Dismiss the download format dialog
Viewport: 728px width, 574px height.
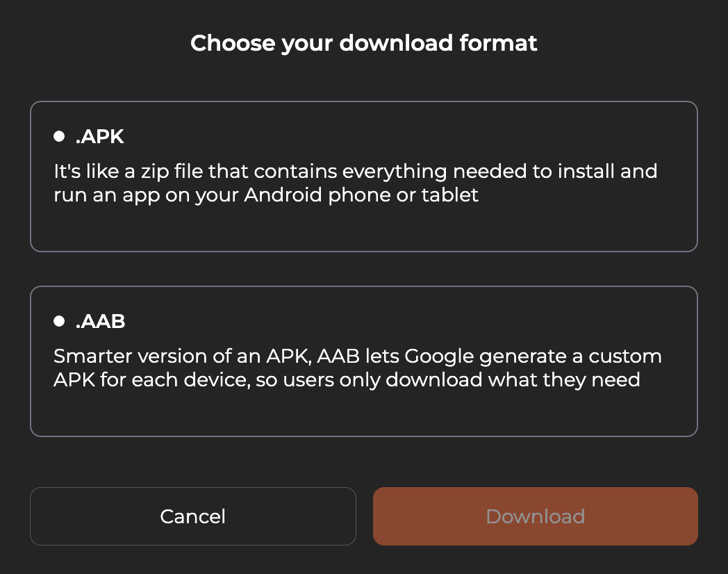pyautogui.click(x=192, y=516)
